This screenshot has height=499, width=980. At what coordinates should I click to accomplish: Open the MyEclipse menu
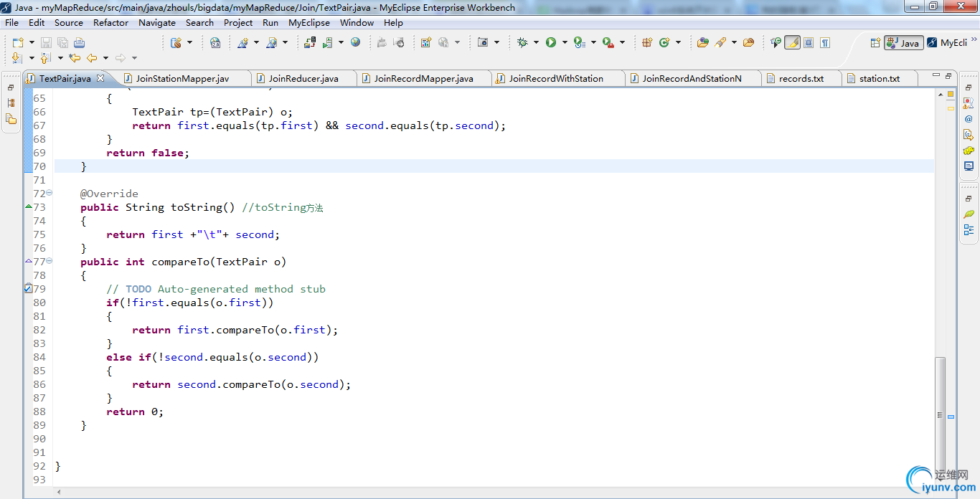click(309, 22)
